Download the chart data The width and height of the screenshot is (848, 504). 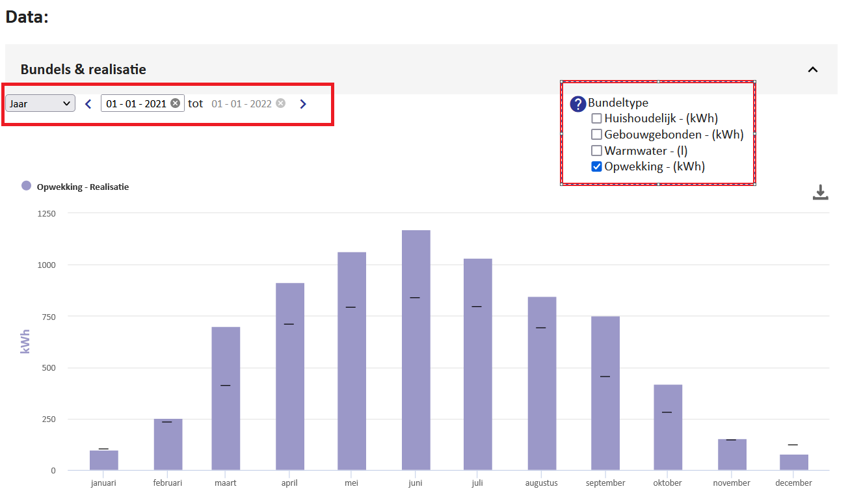tap(821, 192)
